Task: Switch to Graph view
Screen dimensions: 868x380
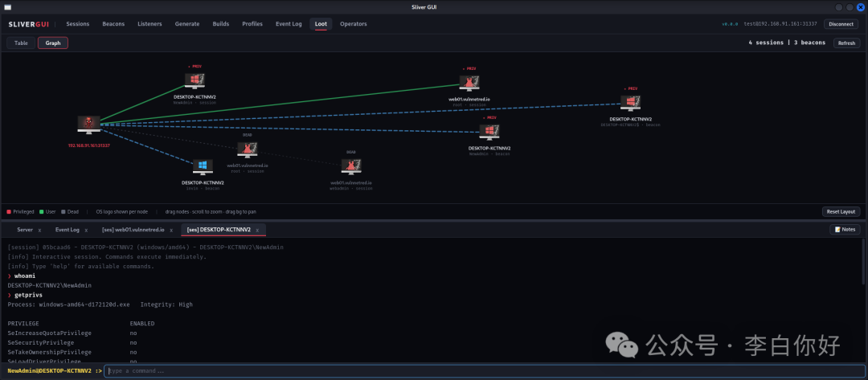Action: coord(53,43)
